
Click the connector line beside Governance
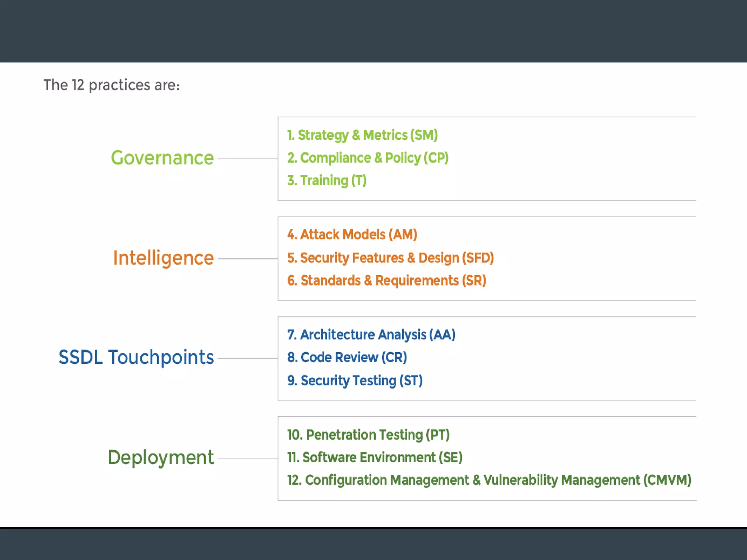pyautogui.click(x=248, y=159)
